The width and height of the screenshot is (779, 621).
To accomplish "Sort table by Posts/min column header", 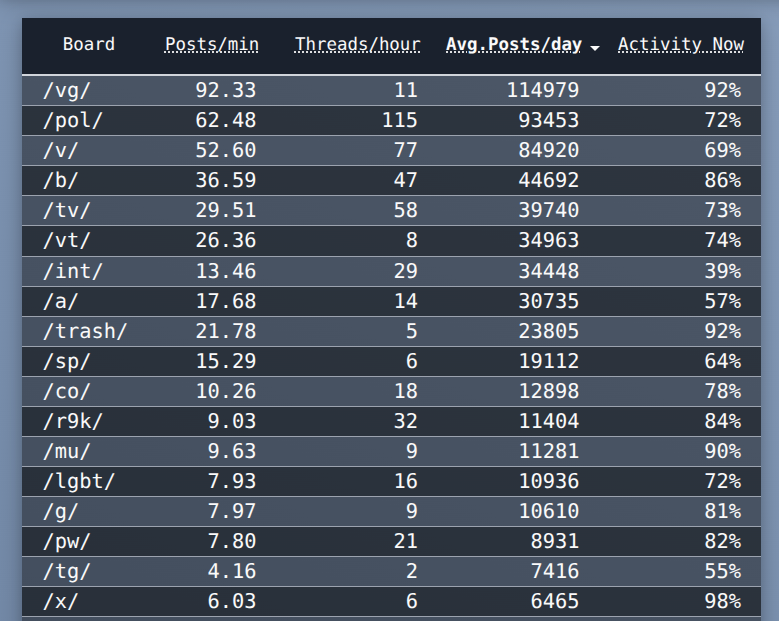I will 212,45.
